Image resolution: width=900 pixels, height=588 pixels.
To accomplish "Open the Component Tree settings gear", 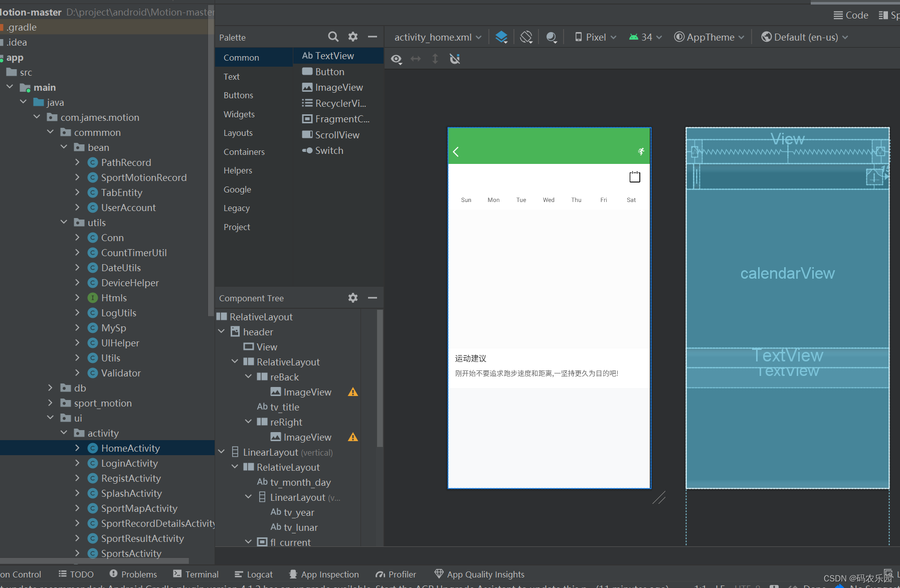I will pyautogui.click(x=353, y=298).
